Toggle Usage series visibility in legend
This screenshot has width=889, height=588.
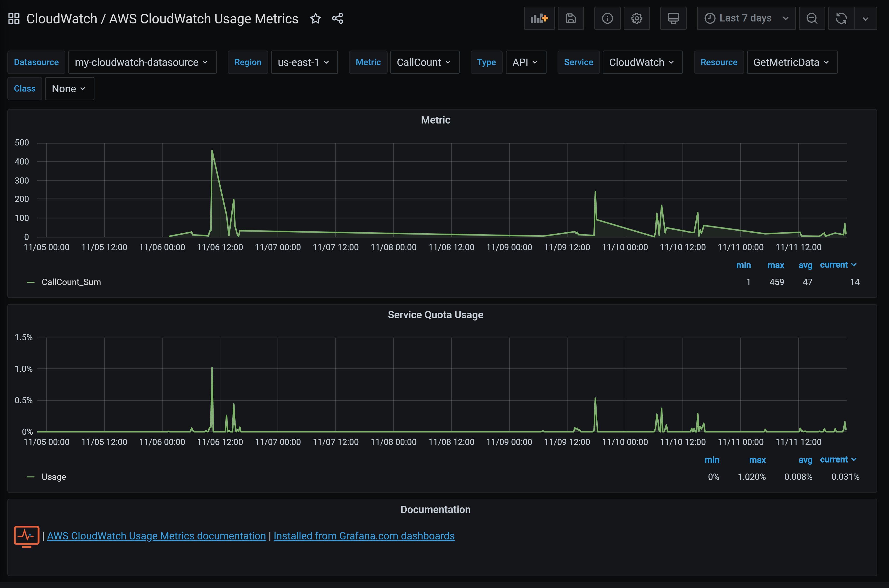(x=54, y=477)
